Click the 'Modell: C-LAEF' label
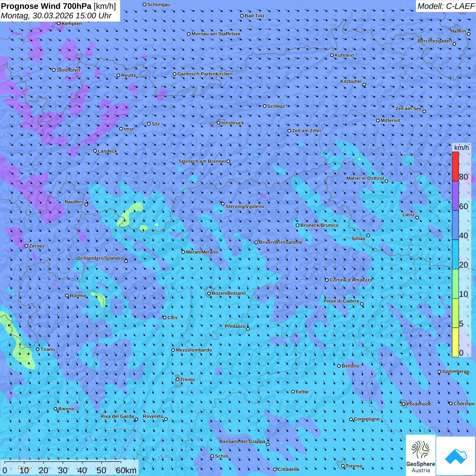476x476 pixels. coord(446,6)
